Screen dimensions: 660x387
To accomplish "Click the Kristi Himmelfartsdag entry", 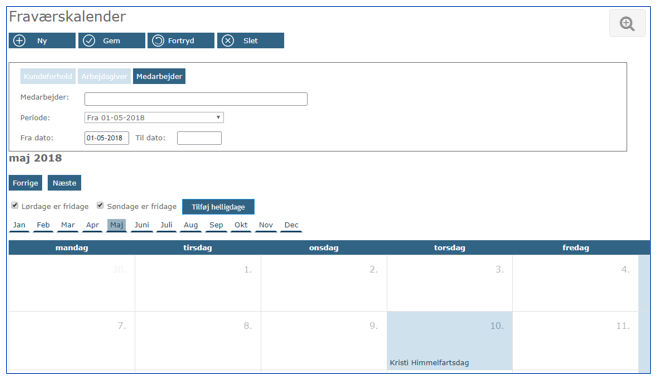I will tap(429, 363).
